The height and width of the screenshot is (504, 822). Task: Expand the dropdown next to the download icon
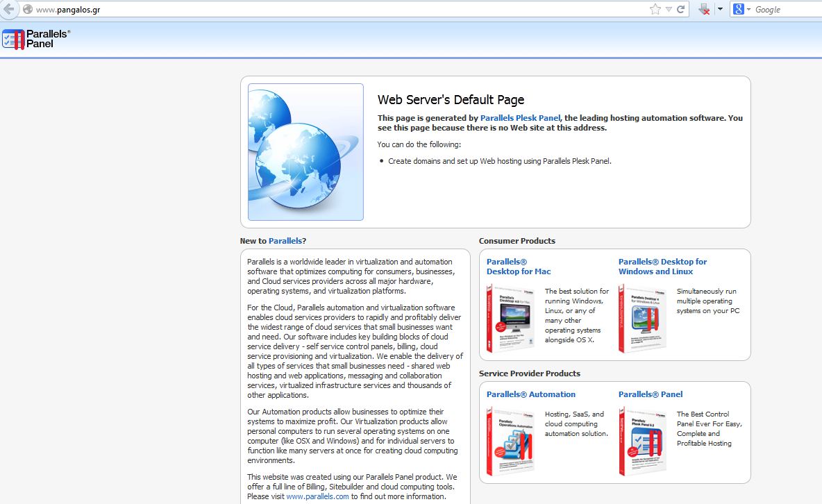pos(720,9)
